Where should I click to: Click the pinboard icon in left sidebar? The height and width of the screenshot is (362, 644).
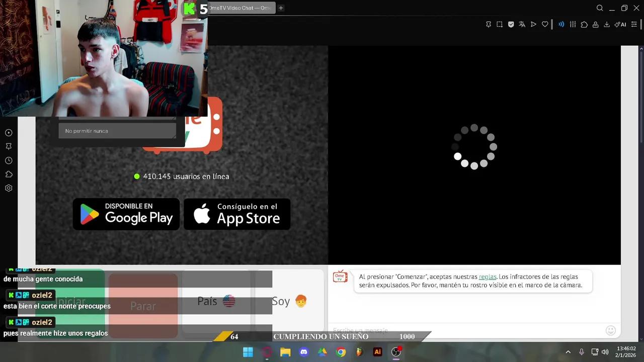tap(9, 146)
